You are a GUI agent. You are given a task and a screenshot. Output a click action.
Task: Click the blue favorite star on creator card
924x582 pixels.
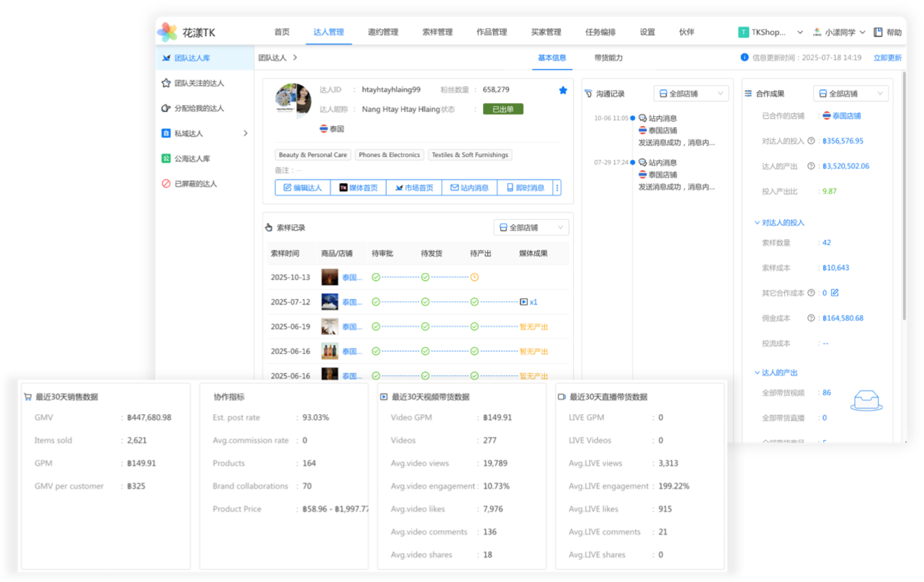(563, 90)
